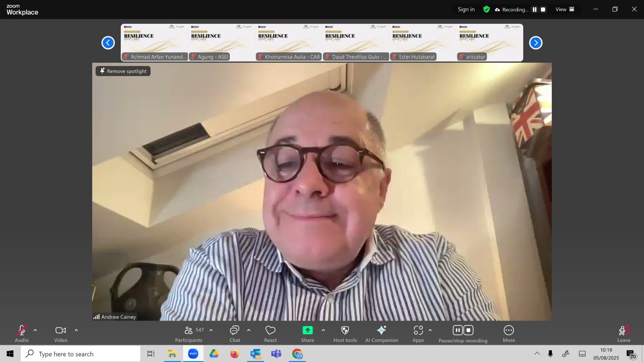The image size is (644, 362).
Task: Click the Sign in link
Action: pos(466,9)
